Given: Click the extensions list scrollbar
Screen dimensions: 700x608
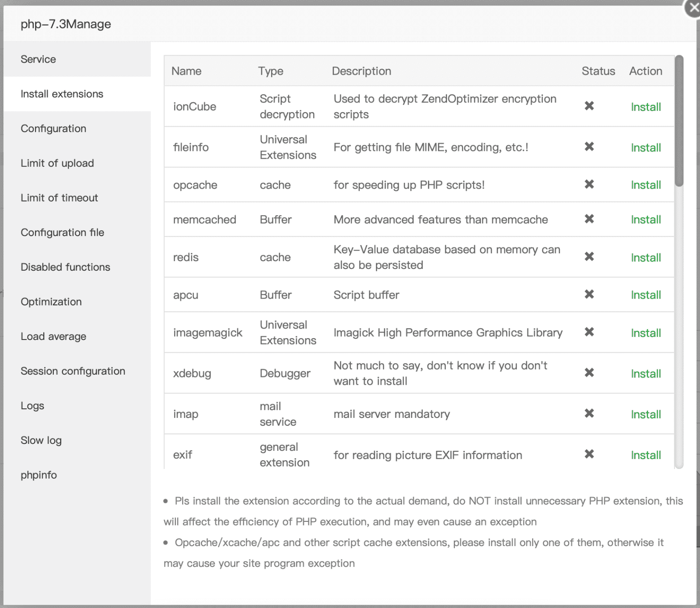Looking at the screenshot, I should tap(679, 121).
